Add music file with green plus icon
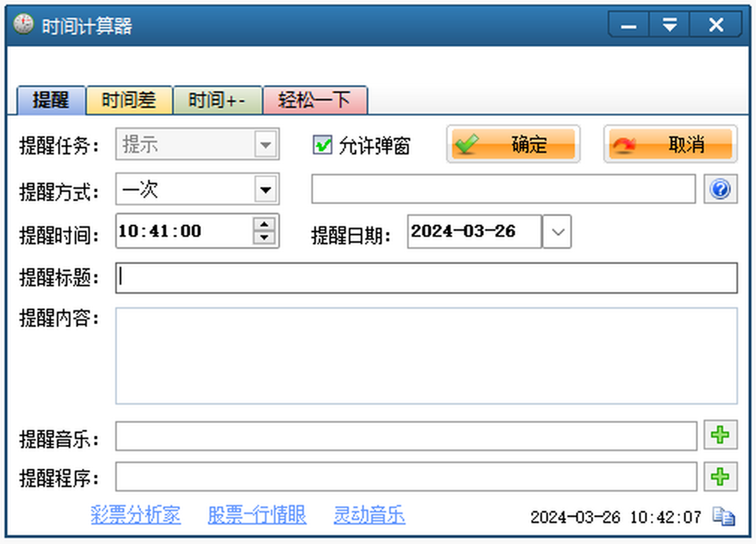 click(x=721, y=436)
